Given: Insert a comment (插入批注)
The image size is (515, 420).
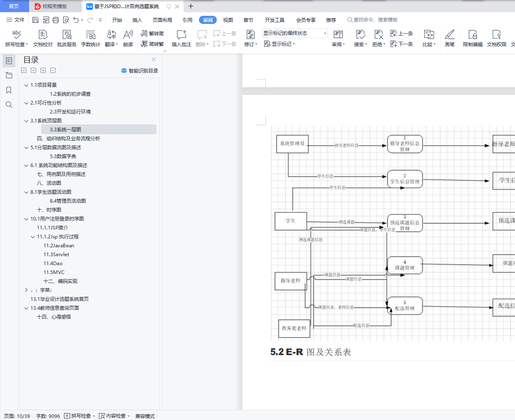Looking at the screenshot, I should click(x=182, y=39).
